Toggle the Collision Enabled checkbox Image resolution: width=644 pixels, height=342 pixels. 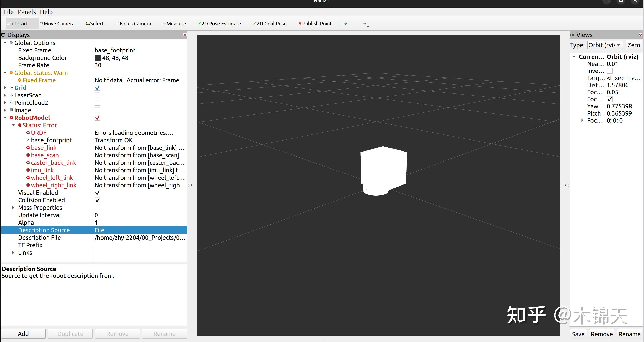97,200
